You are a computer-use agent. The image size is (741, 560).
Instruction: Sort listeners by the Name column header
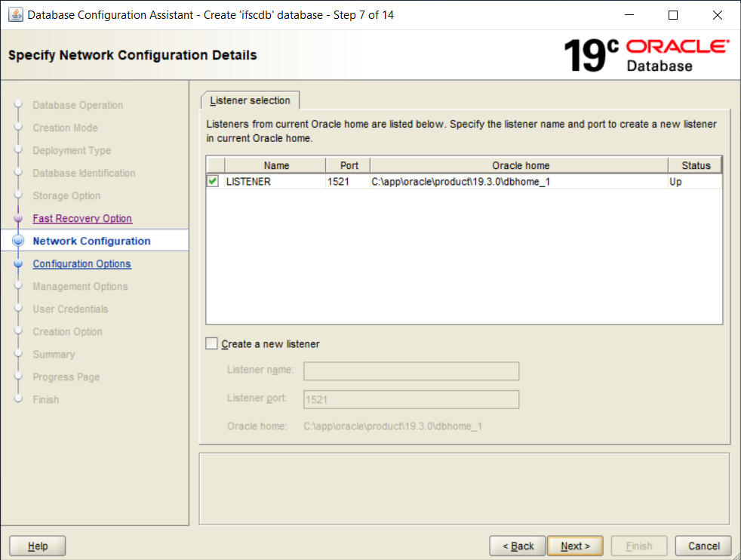[276, 165]
